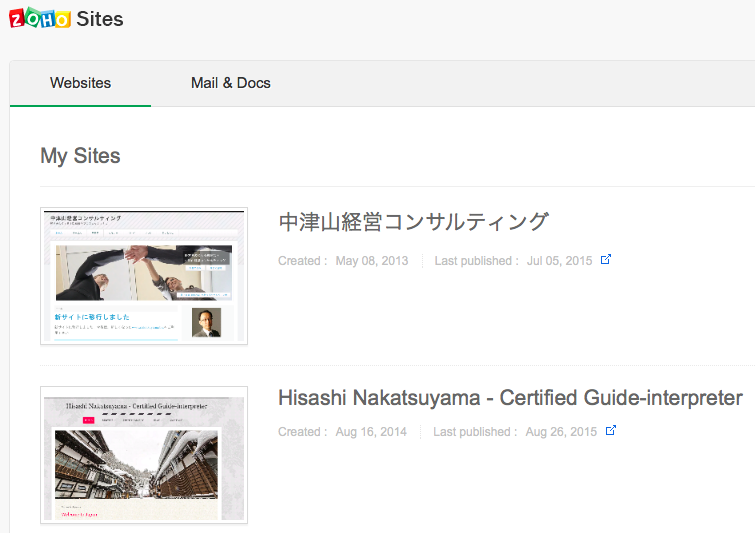Click the Zoho logo
Image resolution: width=755 pixels, height=533 pixels.
coord(39,18)
